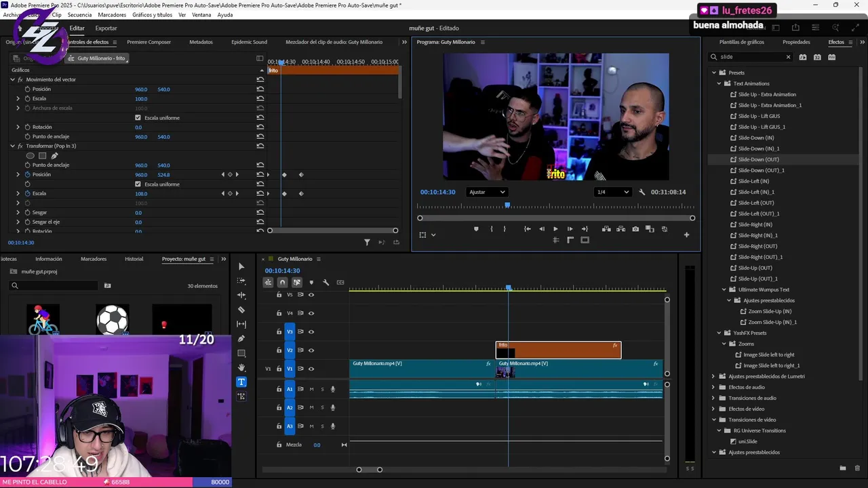Select the Track Select Forward tool
868x488 pixels.
click(x=241, y=281)
